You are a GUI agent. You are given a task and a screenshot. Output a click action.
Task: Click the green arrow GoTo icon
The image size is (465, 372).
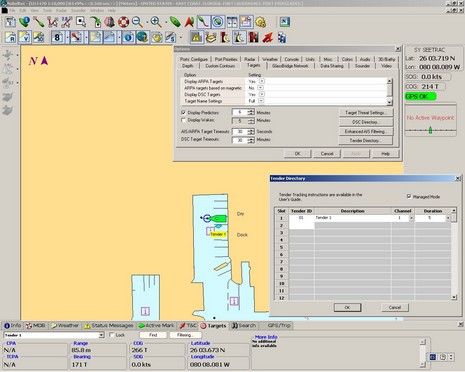[x=96, y=22]
